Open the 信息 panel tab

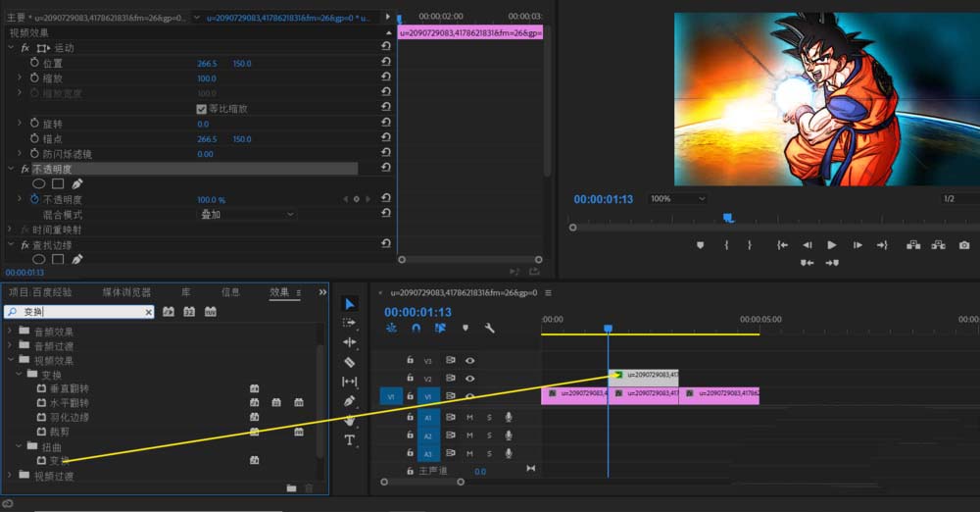pos(230,292)
